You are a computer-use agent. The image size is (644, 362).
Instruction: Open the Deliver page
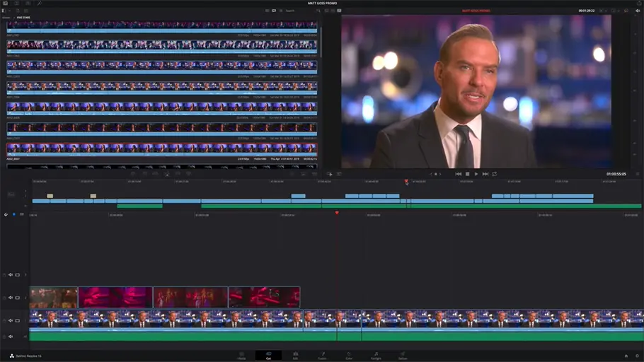tap(402, 356)
